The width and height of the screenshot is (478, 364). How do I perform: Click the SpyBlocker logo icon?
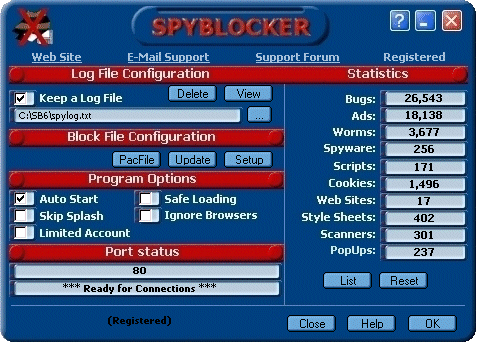33,27
